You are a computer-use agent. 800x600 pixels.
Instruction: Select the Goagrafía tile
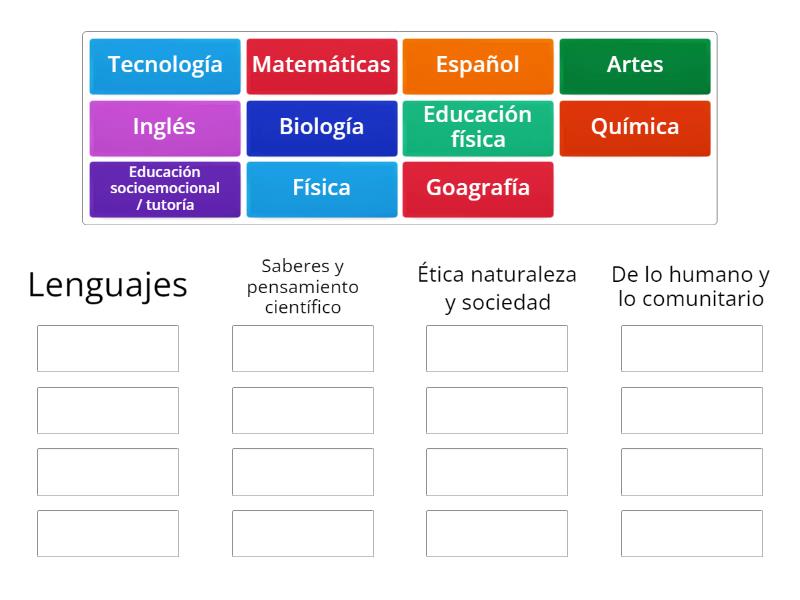tap(478, 189)
